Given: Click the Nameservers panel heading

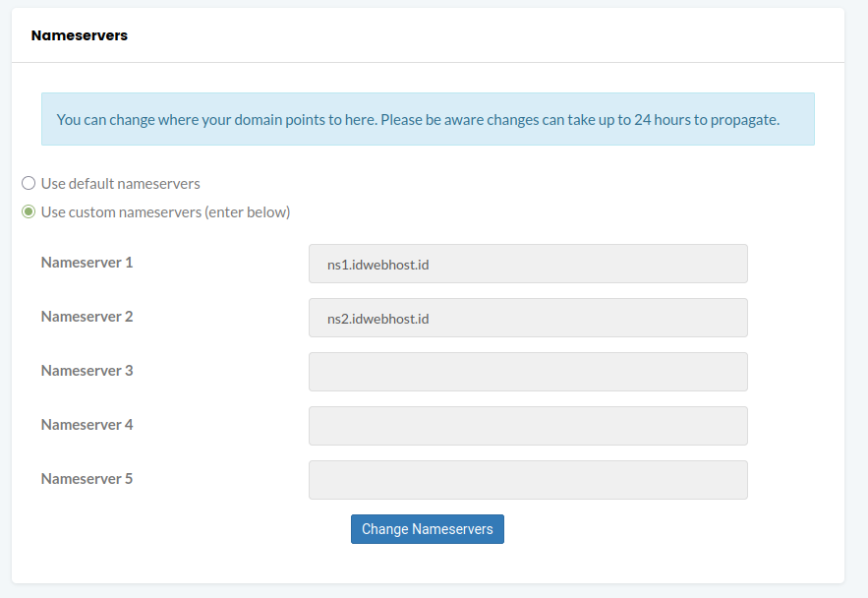Looking at the screenshot, I should pyautogui.click(x=80, y=35).
